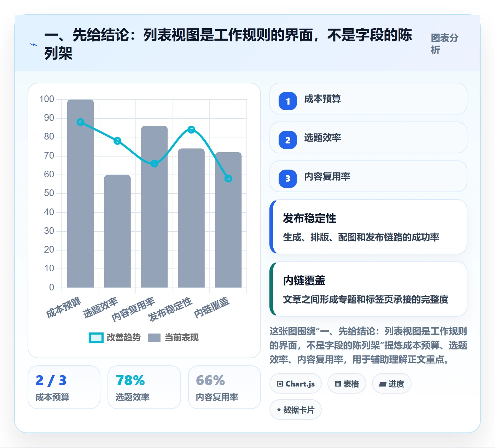Click the trend line point above 成本预算

pyautogui.click(x=81, y=122)
